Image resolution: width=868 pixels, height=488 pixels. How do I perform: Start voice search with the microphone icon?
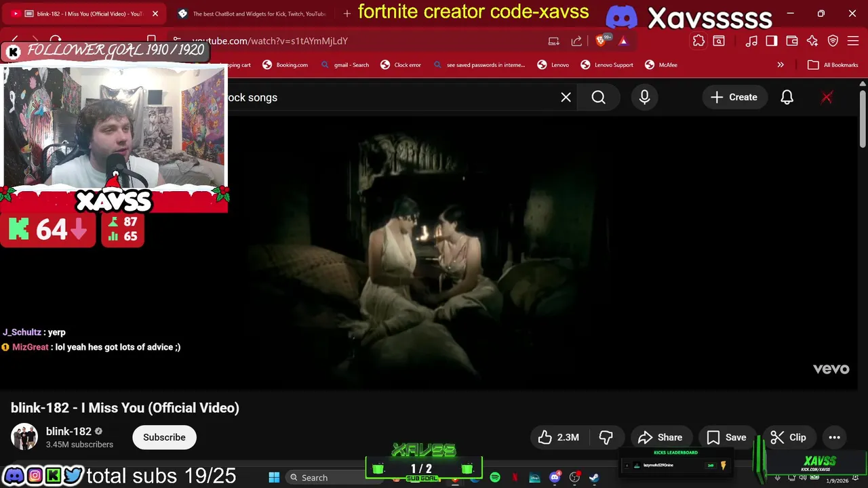(x=644, y=98)
